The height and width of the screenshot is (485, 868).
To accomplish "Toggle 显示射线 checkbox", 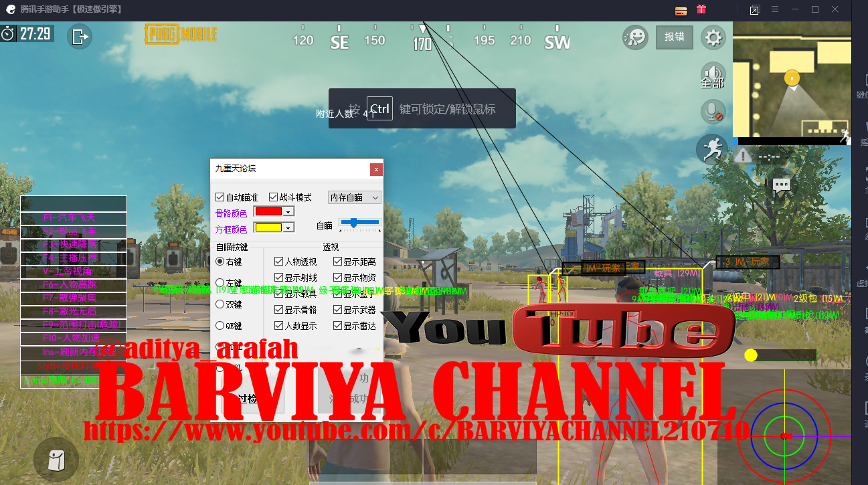I will [x=279, y=278].
